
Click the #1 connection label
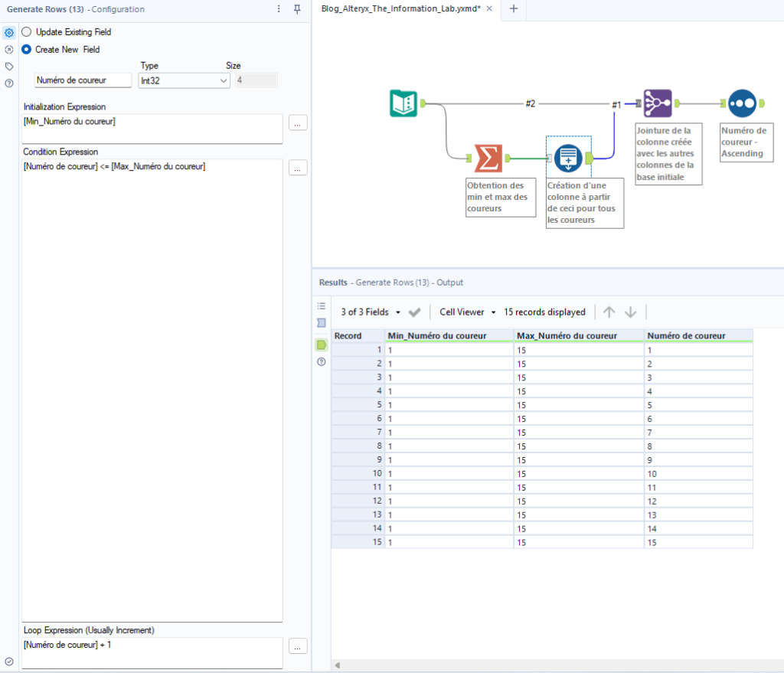click(616, 104)
